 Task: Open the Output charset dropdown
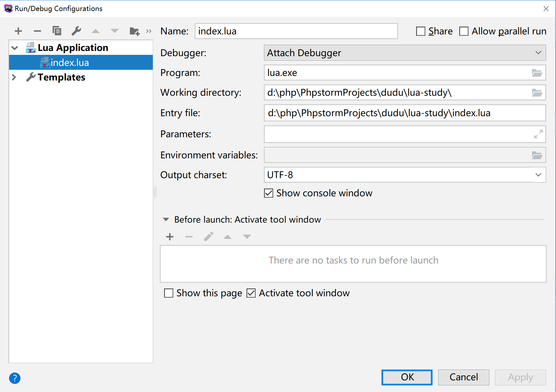coord(405,175)
